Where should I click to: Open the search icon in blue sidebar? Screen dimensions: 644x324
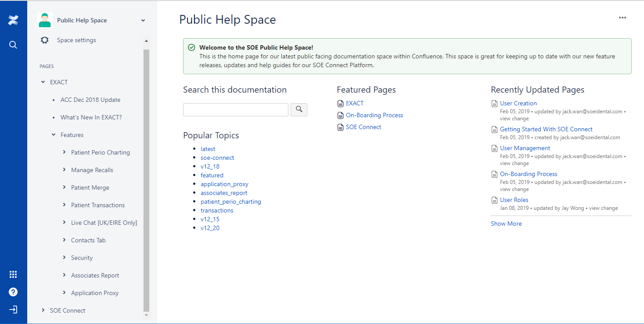tap(13, 45)
